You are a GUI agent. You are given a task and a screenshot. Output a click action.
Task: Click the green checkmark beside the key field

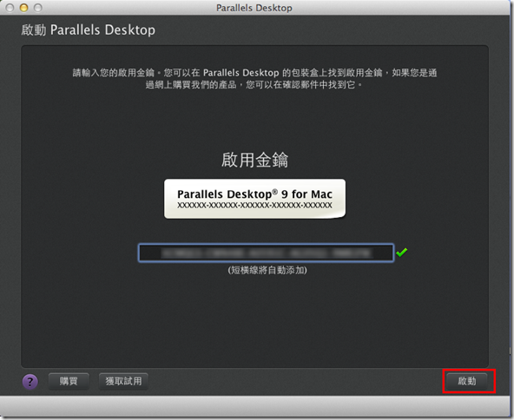401,252
